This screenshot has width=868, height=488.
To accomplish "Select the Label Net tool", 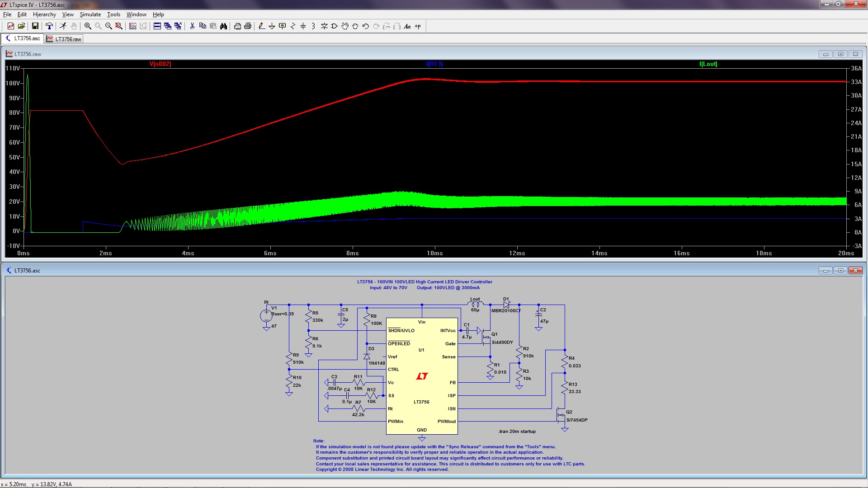I will 283,26.
